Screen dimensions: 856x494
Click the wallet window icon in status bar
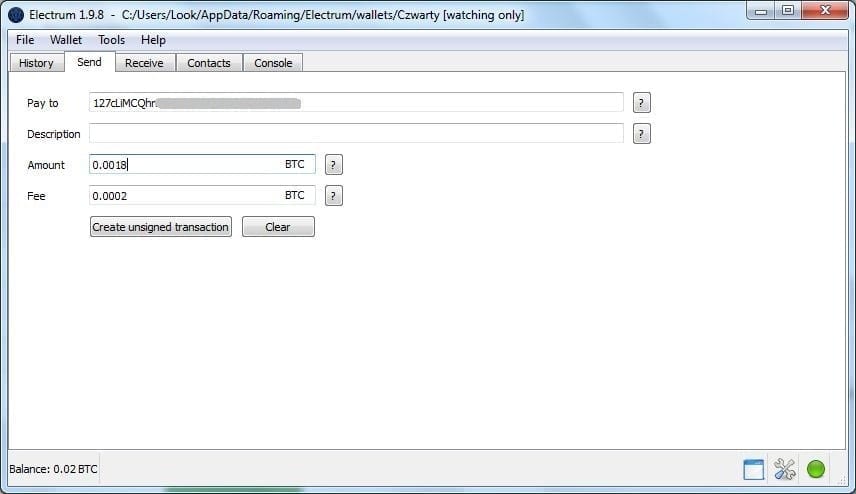[x=753, y=469]
